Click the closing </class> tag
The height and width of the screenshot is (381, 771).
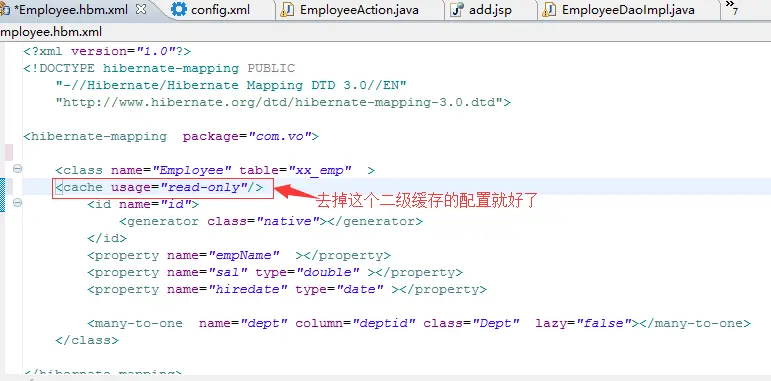pos(87,340)
